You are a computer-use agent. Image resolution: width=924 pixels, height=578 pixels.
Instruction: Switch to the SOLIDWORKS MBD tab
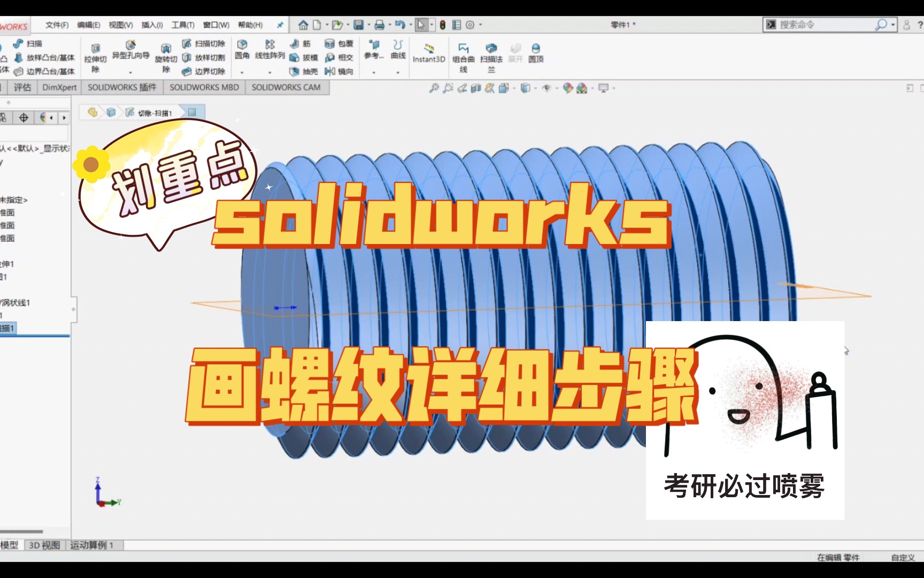pyautogui.click(x=204, y=87)
